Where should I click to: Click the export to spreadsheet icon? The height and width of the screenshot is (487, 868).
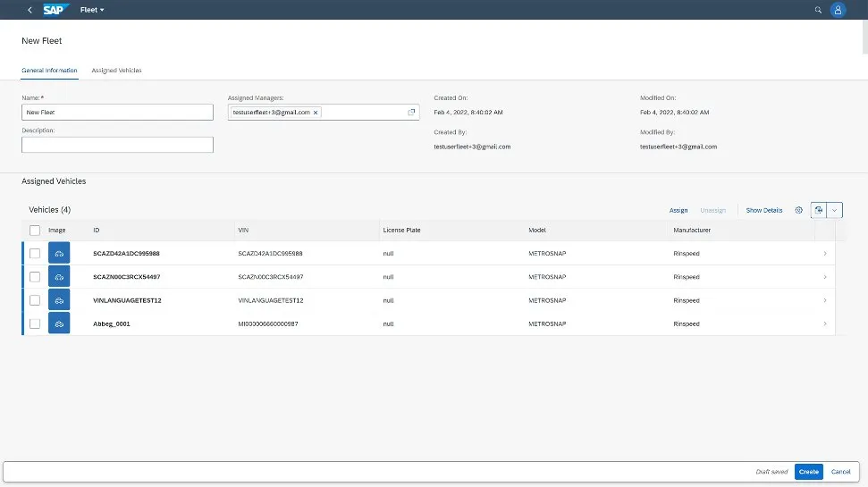[x=818, y=210]
